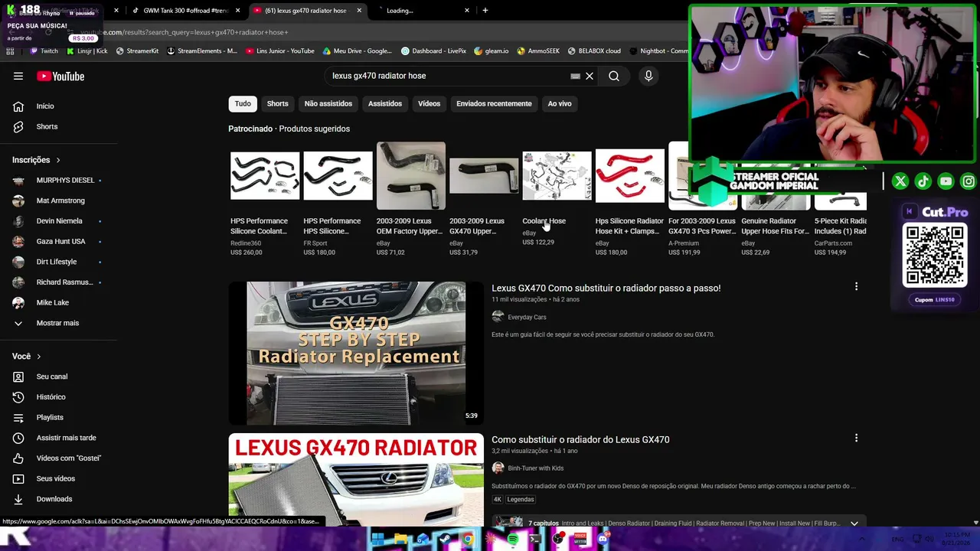Open the YouTube guide hamburger menu
Screen dimensions: 980x551
(x=18, y=76)
